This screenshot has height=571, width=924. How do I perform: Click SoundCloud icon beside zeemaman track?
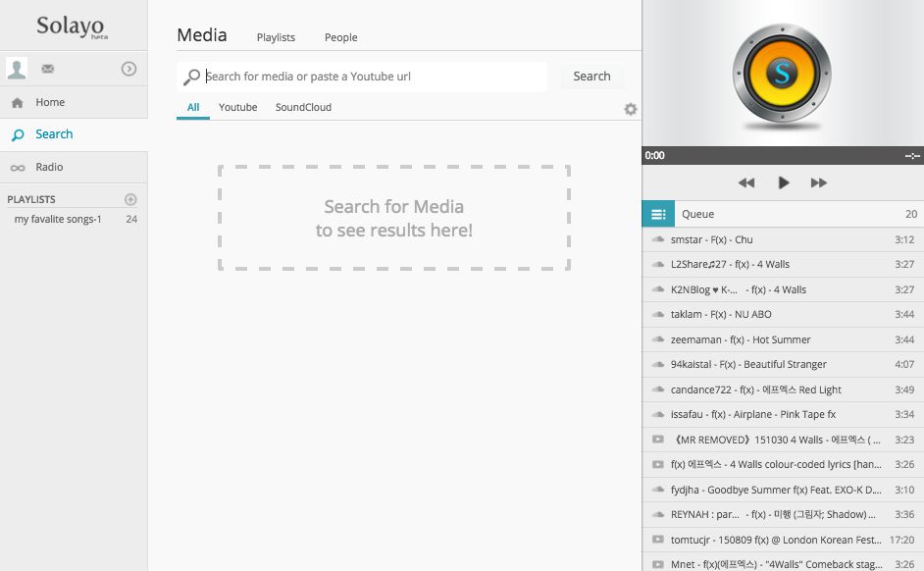[657, 340]
